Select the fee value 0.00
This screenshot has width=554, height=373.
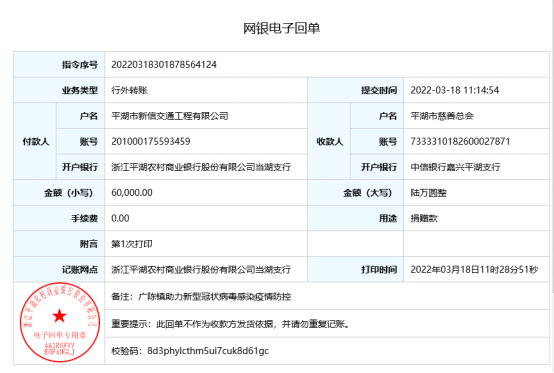[x=120, y=218]
